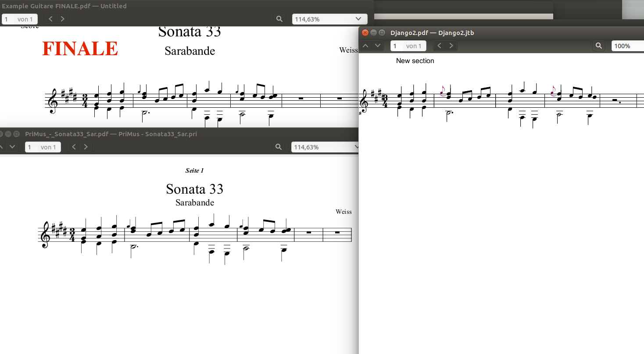Screen dimensions: 644x354
Task: Click the left chevron in Django2.pdf toolbar
Action: point(439,46)
